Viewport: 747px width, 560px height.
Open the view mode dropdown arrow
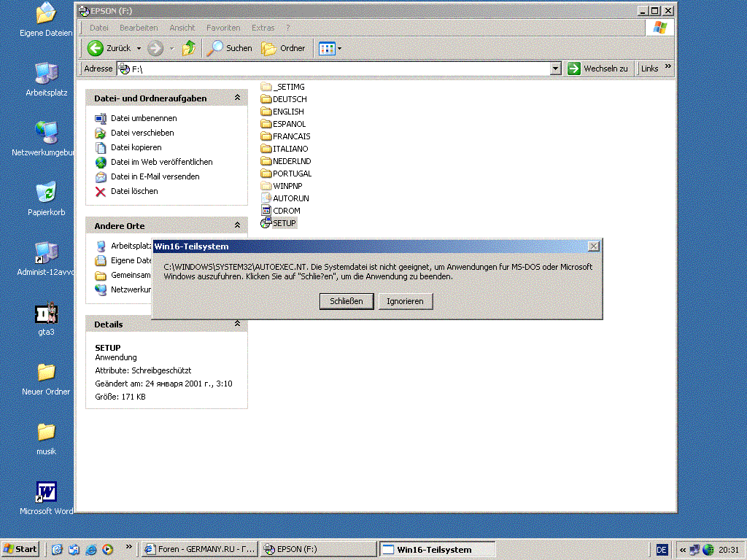[x=340, y=49]
